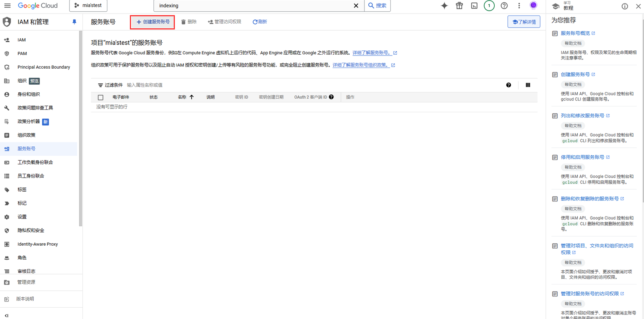The width and height of the screenshot is (644, 319).
Task: Click the 了解详情 button
Action: click(524, 22)
